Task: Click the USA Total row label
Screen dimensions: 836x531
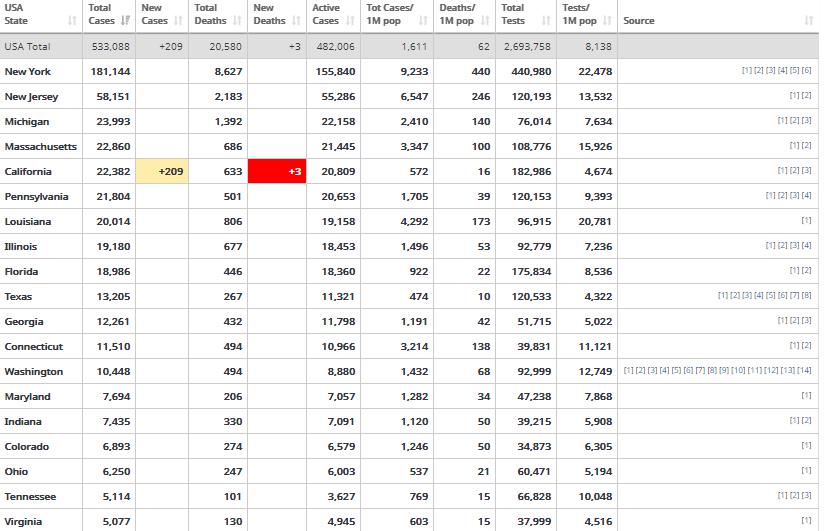Action: click(x=27, y=47)
